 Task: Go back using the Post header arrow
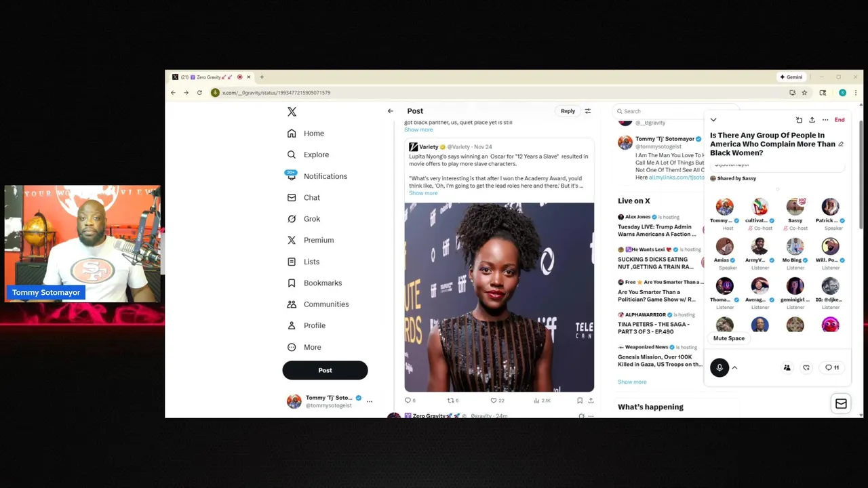[390, 111]
